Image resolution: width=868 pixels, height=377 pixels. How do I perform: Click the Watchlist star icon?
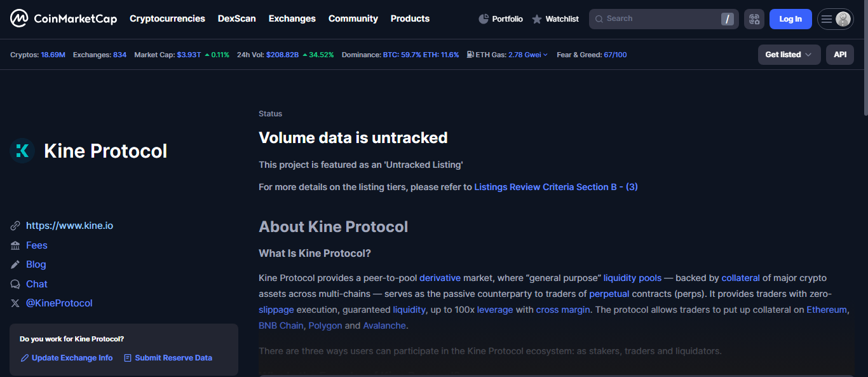[x=537, y=19]
